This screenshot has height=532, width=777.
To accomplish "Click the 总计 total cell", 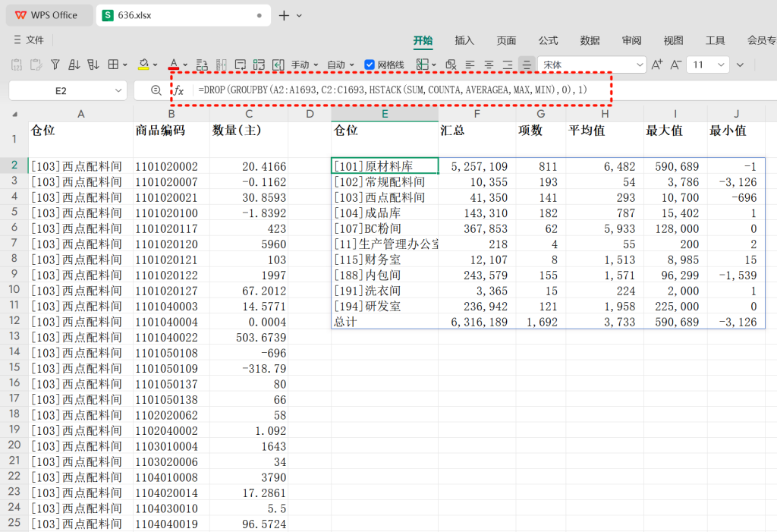I will click(x=385, y=322).
